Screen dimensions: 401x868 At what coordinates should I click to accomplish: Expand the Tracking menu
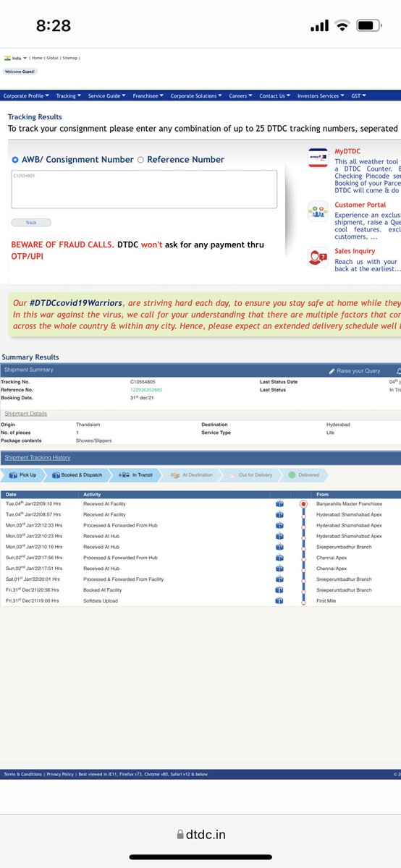click(68, 95)
